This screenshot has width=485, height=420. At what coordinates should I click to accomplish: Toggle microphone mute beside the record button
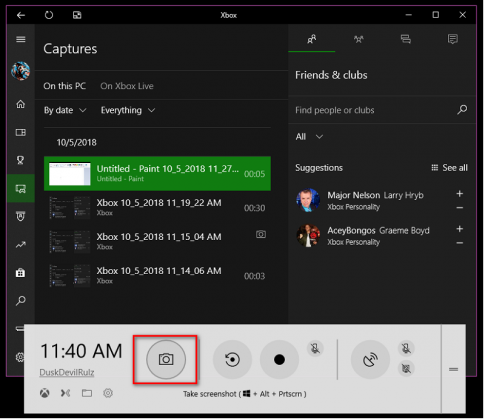315,349
